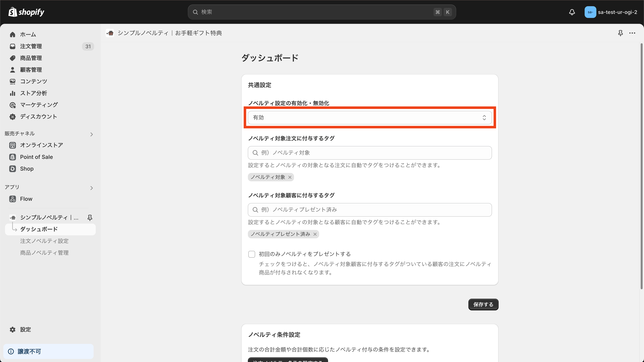The image size is (644, 362).
Task: Click the 保存する button
Action: pyautogui.click(x=483, y=305)
